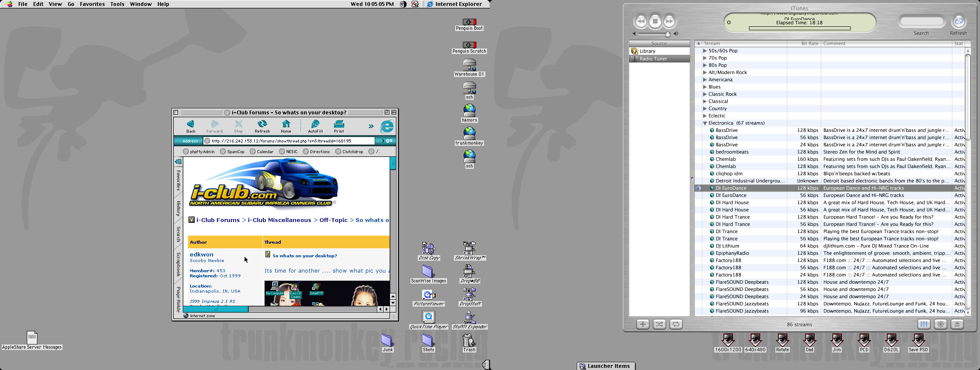This screenshot has height=370, width=980.
Task: Open the Scrapbook explorer bar tab
Action: pos(178,264)
